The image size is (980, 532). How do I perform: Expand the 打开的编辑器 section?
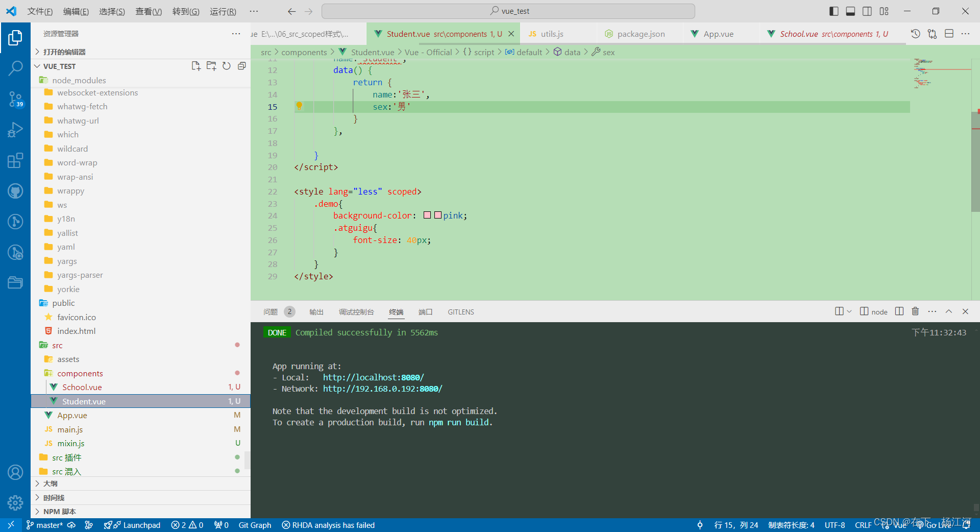tap(140, 52)
